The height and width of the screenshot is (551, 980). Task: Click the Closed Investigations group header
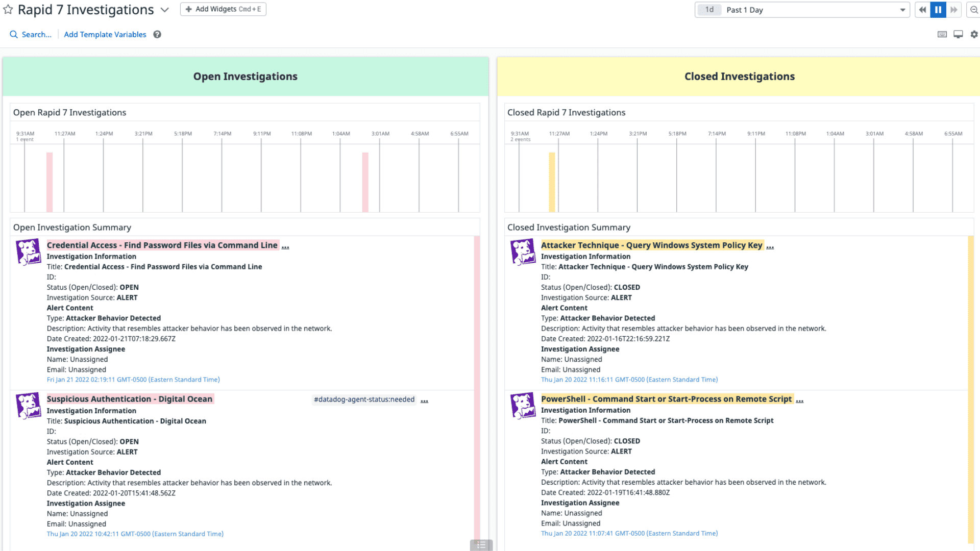[739, 77]
